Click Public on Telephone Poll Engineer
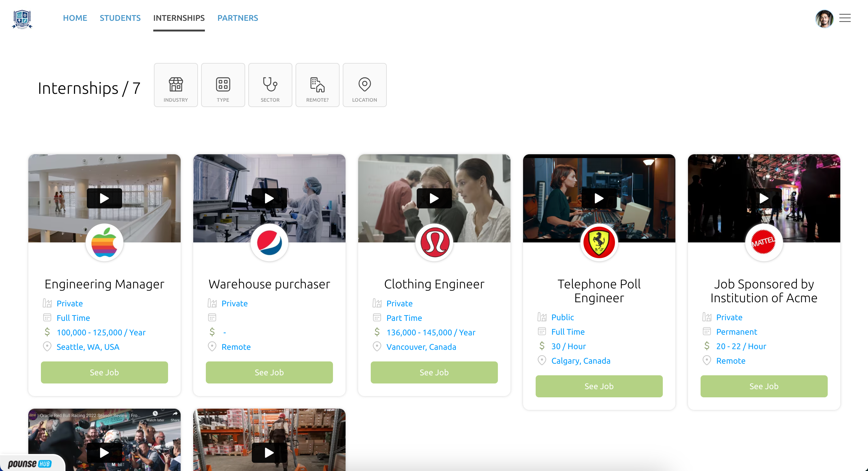Screen dimensions: 868x471 pos(562,317)
